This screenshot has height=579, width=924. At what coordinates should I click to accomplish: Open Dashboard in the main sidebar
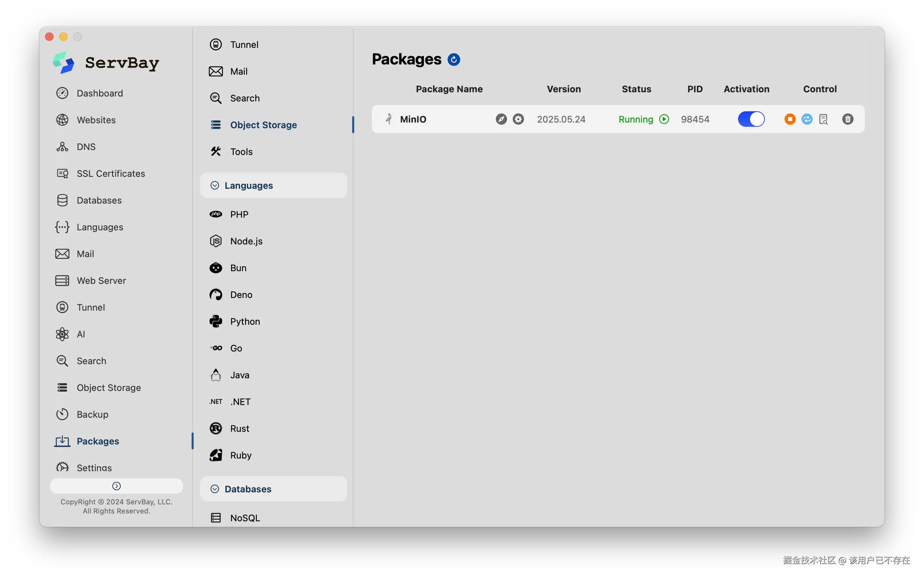[100, 93]
